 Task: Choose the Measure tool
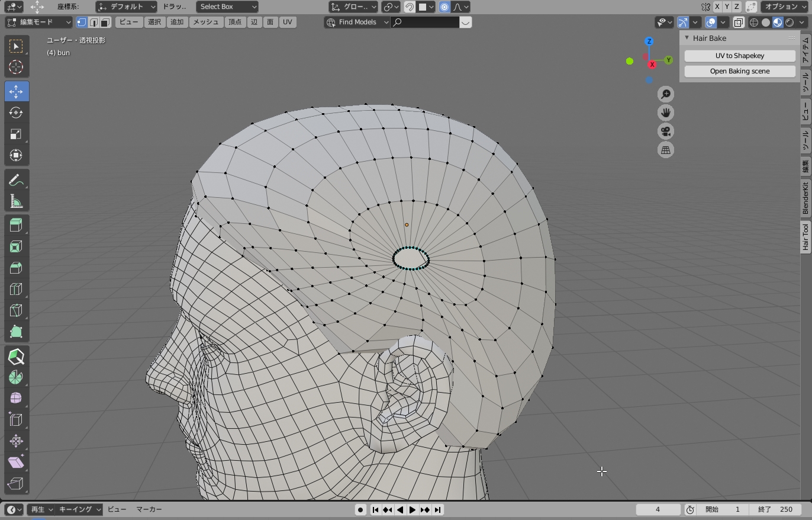pos(16,202)
